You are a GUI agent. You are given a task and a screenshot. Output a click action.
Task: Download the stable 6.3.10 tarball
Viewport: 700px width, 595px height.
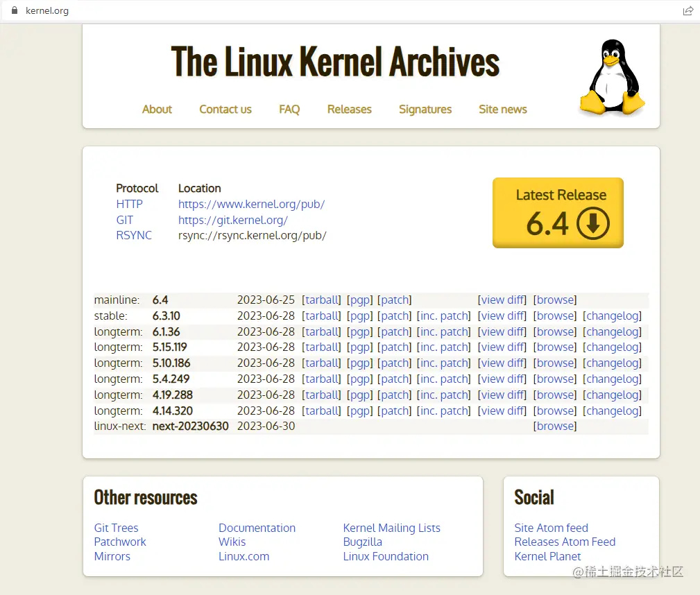coord(321,316)
